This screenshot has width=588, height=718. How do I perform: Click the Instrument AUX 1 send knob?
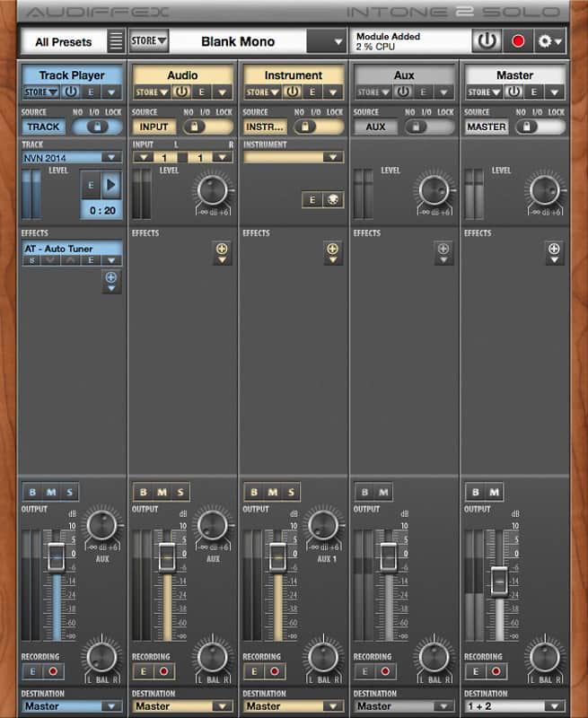tap(323, 525)
